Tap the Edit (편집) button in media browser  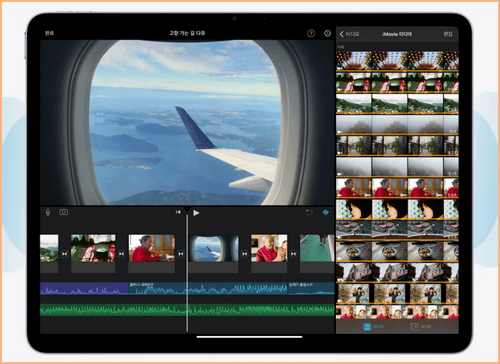pyautogui.click(x=448, y=34)
